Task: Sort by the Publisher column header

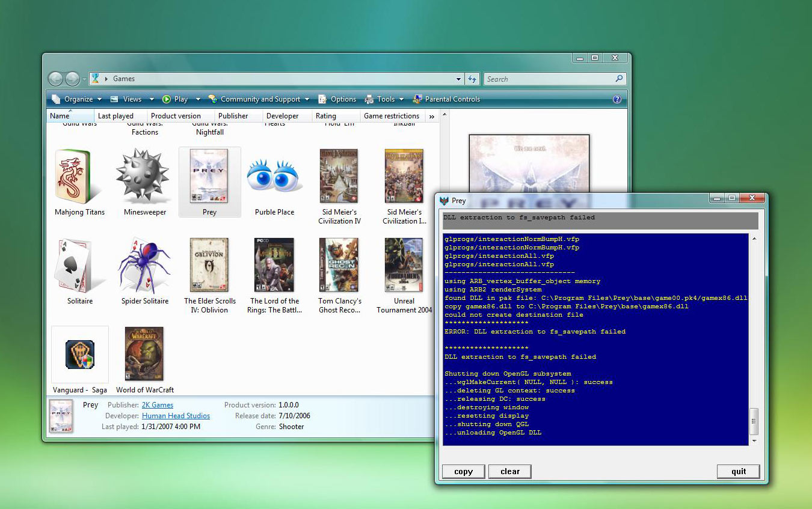Action: coord(239,116)
